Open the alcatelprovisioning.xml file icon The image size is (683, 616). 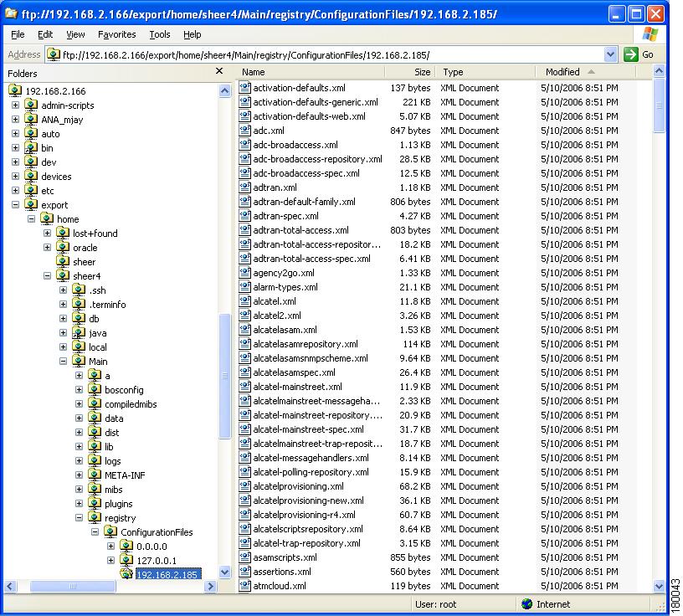click(x=244, y=486)
